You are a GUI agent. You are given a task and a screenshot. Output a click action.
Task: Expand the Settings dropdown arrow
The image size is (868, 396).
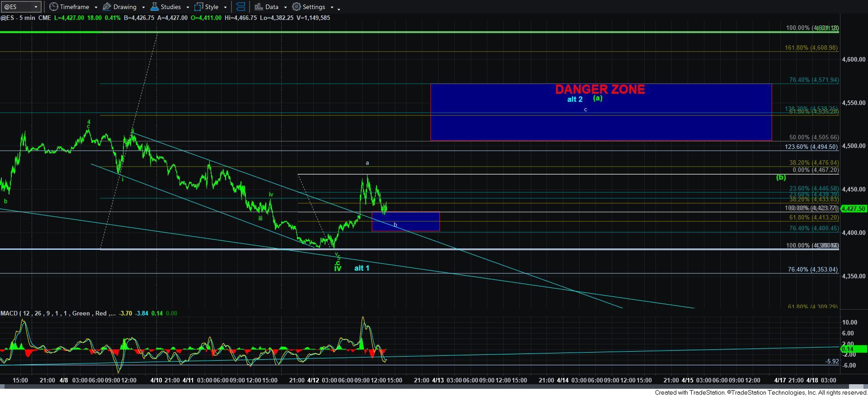[x=332, y=7]
